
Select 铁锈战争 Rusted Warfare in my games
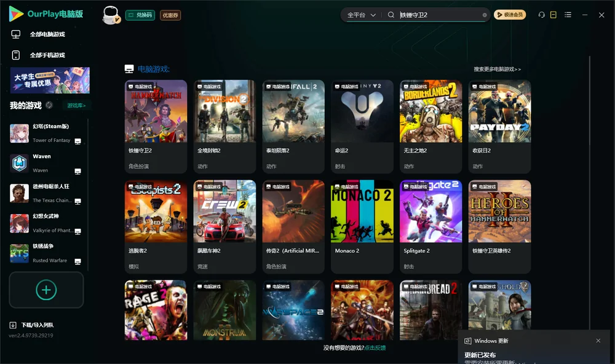[46, 253]
